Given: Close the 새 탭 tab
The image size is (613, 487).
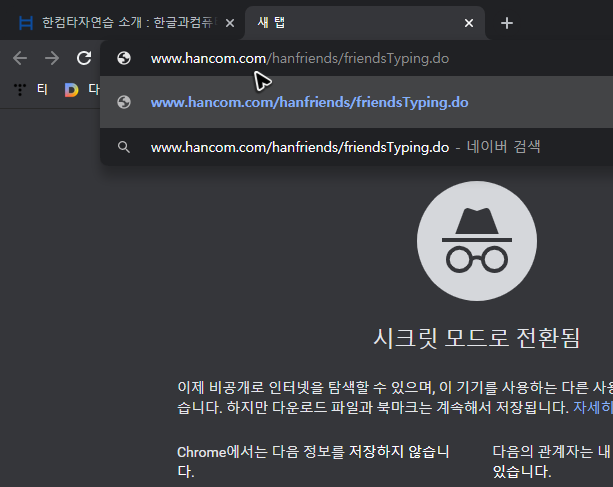Looking at the screenshot, I should pos(469,23).
